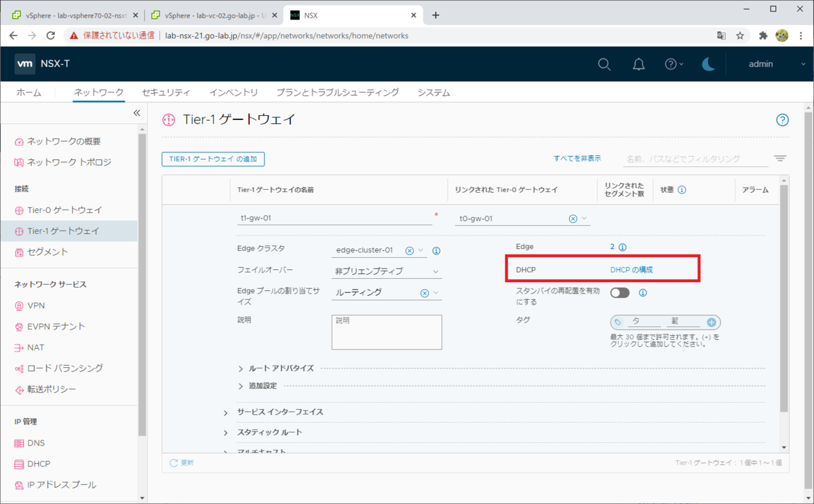This screenshot has height=504, width=814.
Task: Open ネットワーク トポロジ in sidebar
Action: click(x=69, y=162)
